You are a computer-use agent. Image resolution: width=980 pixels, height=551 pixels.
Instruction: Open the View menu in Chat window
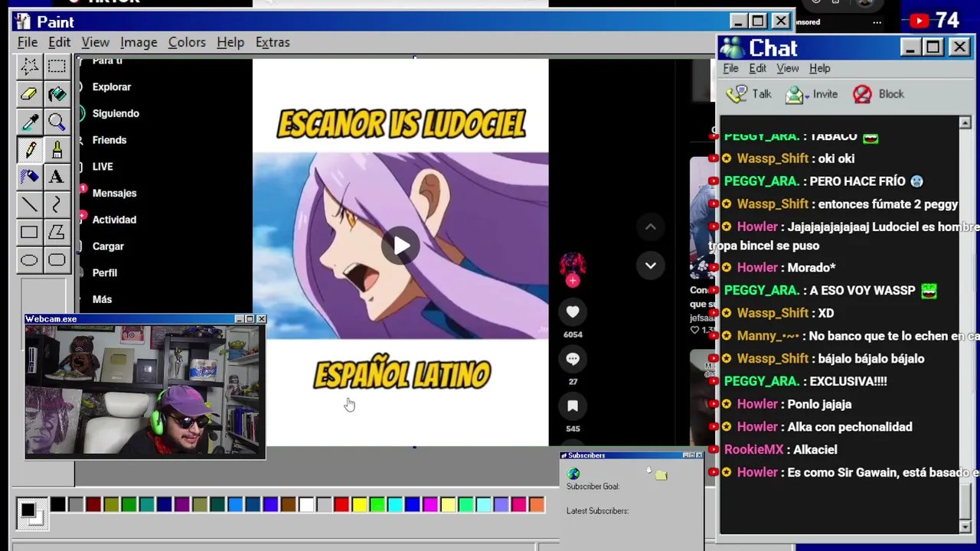click(x=787, y=68)
